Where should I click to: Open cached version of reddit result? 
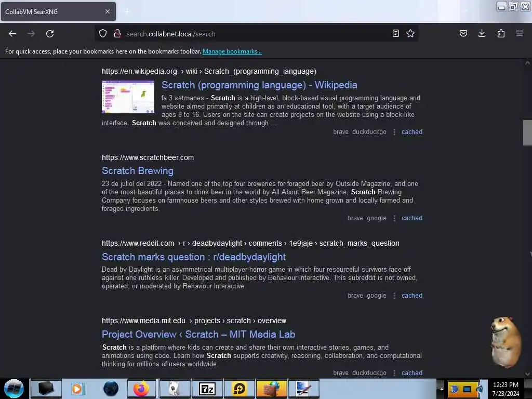(412, 295)
